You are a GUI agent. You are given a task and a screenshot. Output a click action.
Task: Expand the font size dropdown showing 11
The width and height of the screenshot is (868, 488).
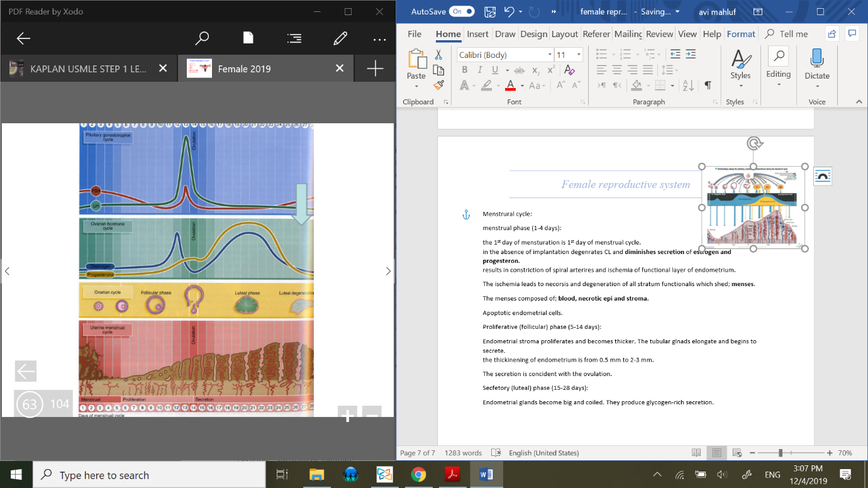click(x=579, y=55)
